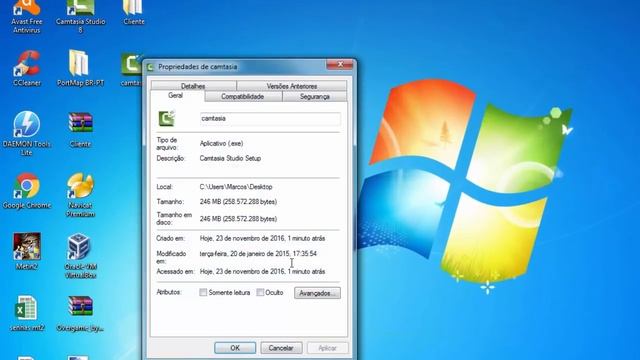Select the Geral tab
640x360 pixels.
coord(176,96)
